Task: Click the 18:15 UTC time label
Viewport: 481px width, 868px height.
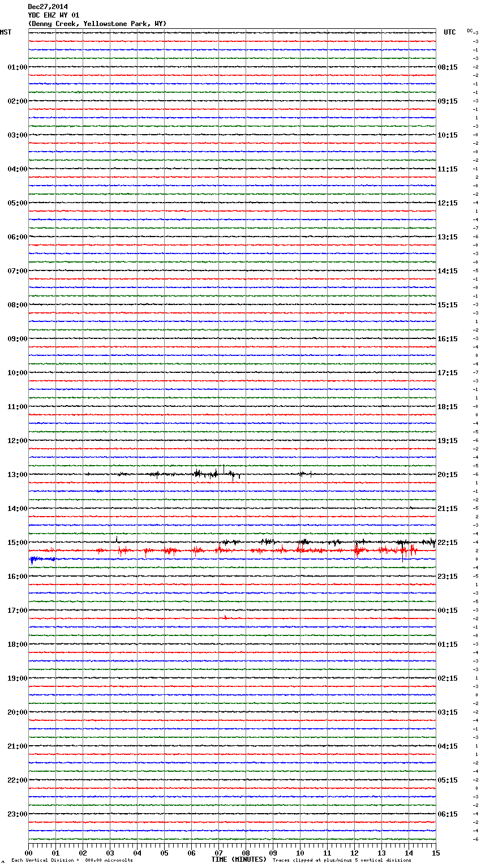Action: [448, 407]
